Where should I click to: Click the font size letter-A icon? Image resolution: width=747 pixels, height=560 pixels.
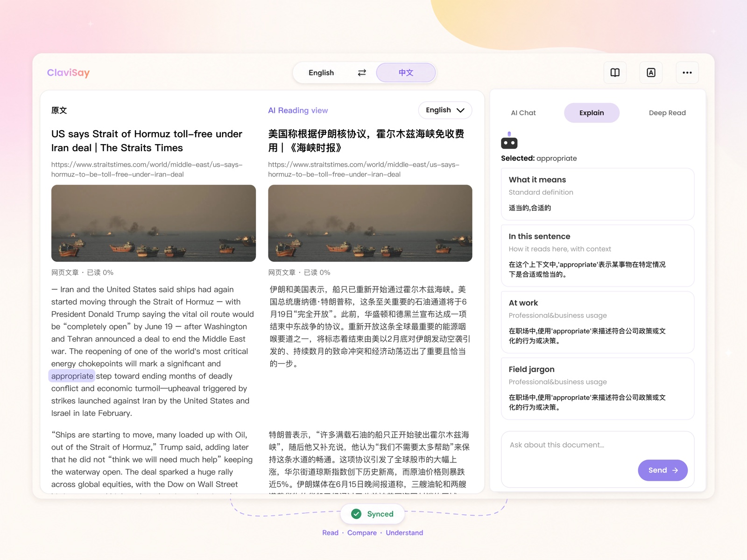tap(651, 73)
